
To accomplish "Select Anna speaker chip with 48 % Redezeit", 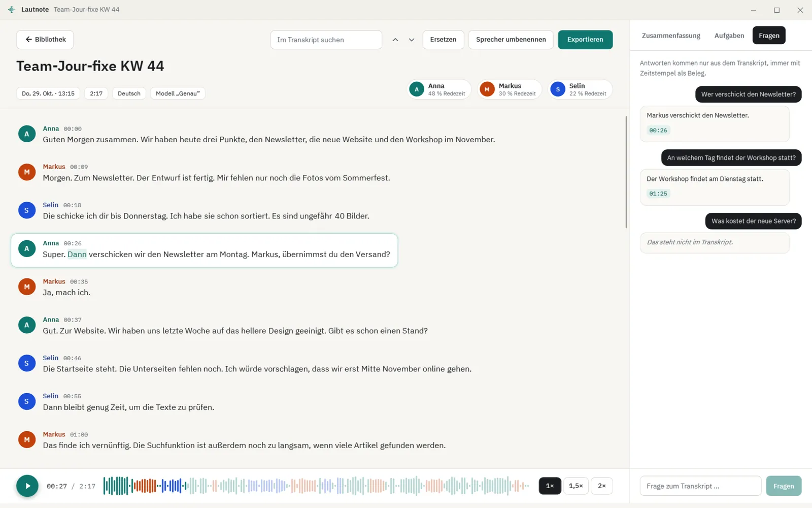I will pyautogui.click(x=439, y=89).
